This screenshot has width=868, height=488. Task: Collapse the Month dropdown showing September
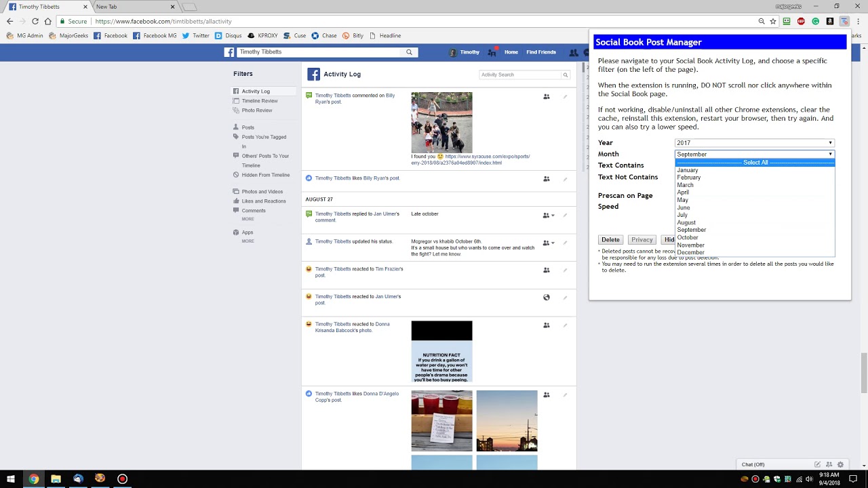[x=754, y=155]
